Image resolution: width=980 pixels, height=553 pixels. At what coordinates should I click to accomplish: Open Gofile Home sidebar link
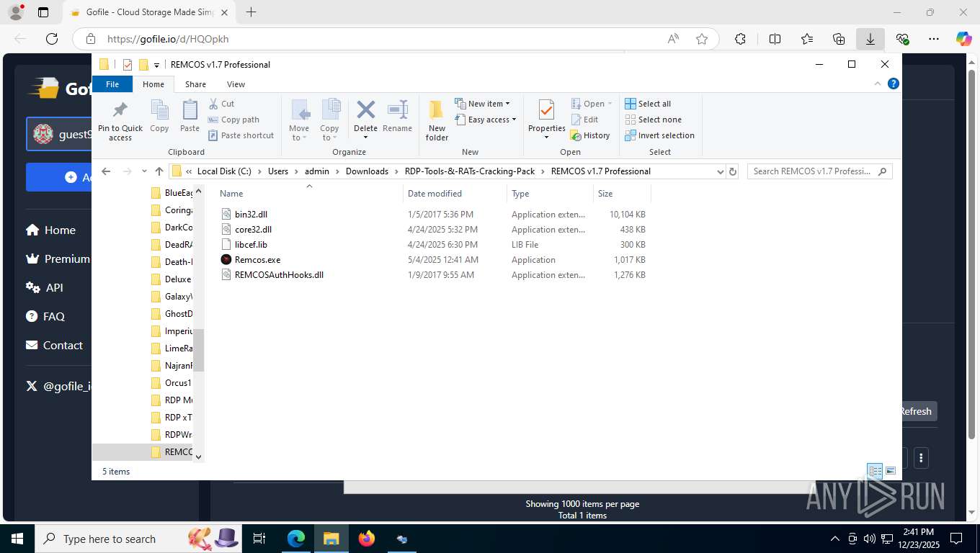[50, 230]
